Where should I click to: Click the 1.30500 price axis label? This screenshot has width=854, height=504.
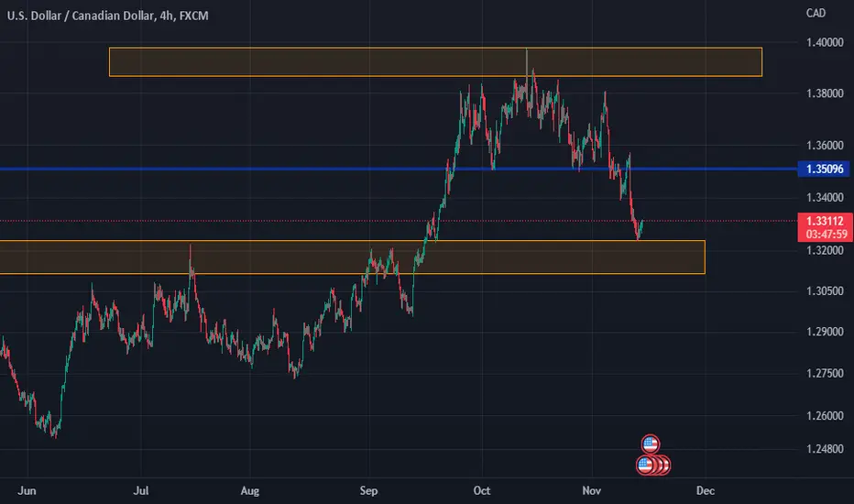pos(825,291)
